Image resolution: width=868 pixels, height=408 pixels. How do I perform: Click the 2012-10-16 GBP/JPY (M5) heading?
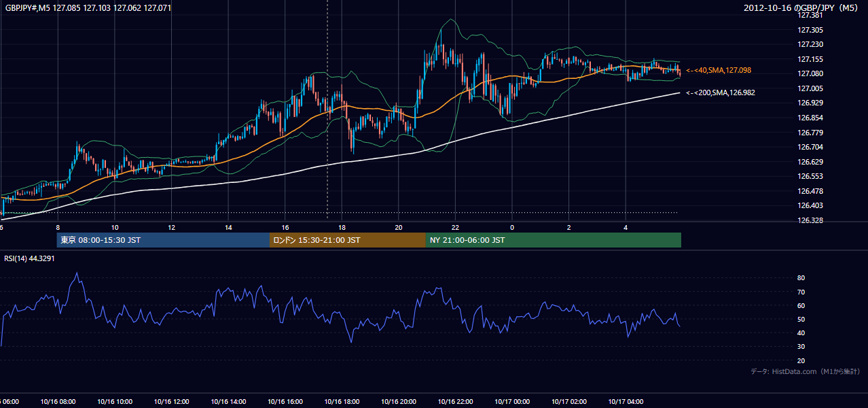pos(801,8)
